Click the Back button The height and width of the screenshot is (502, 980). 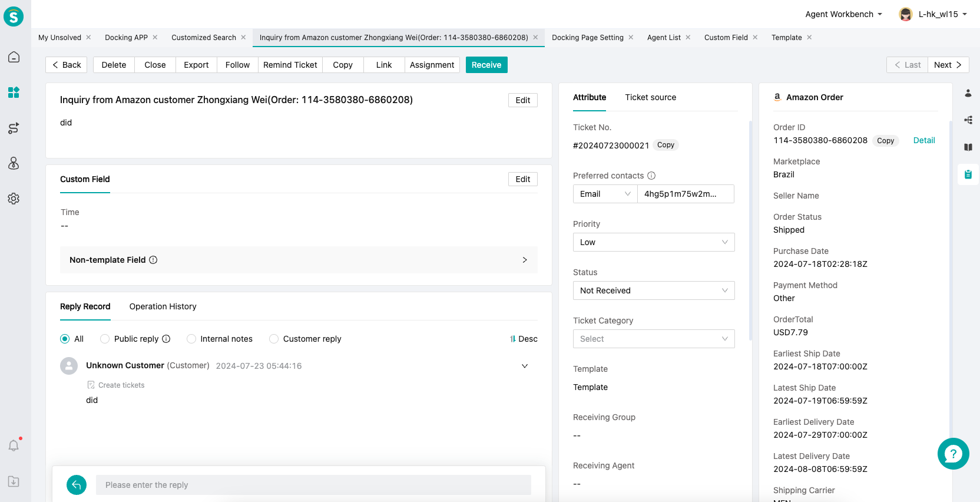click(66, 65)
